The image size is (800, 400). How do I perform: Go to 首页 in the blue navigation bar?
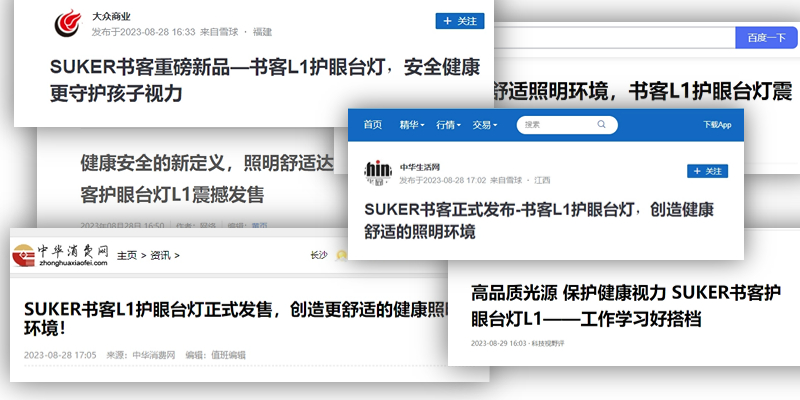pos(372,125)
